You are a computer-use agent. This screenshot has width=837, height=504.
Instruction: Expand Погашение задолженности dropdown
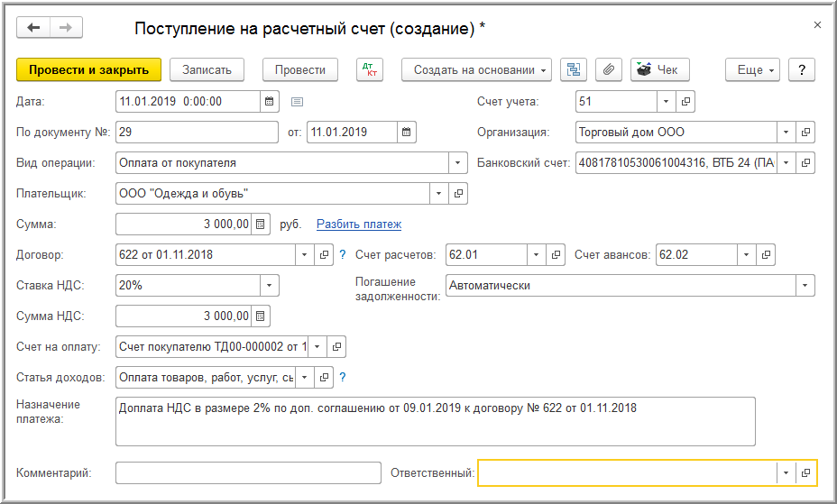tap(805, 285)
